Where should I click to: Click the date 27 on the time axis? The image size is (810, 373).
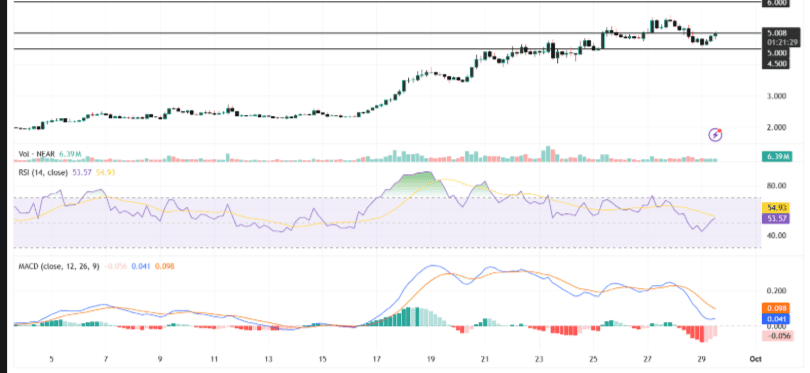coord(647,359)
